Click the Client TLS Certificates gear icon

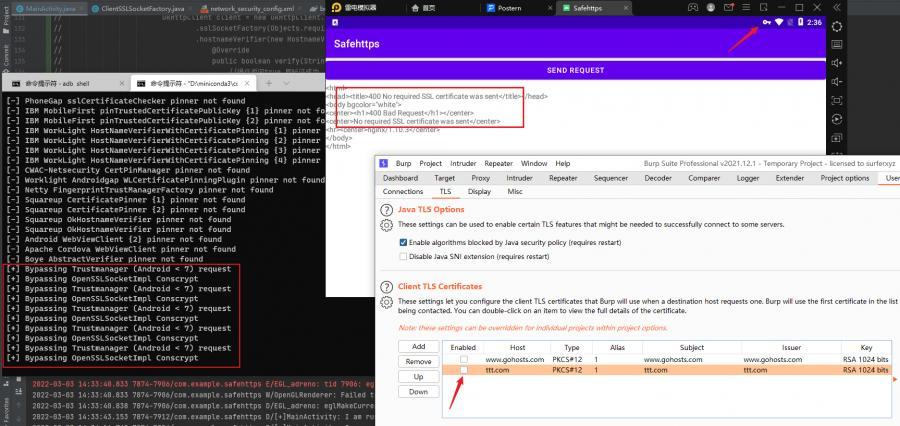pyautogui.click(x=386, y=302)
